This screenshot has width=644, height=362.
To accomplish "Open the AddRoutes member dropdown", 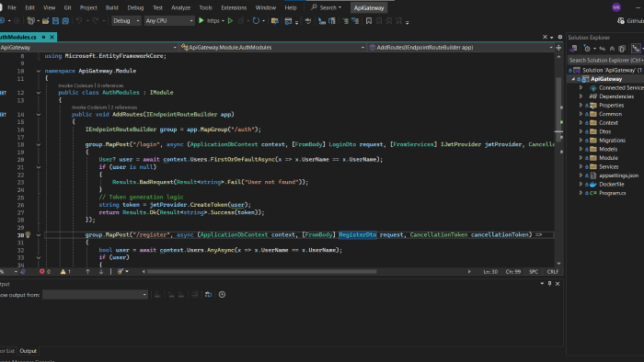I will (x=461, y=48).
